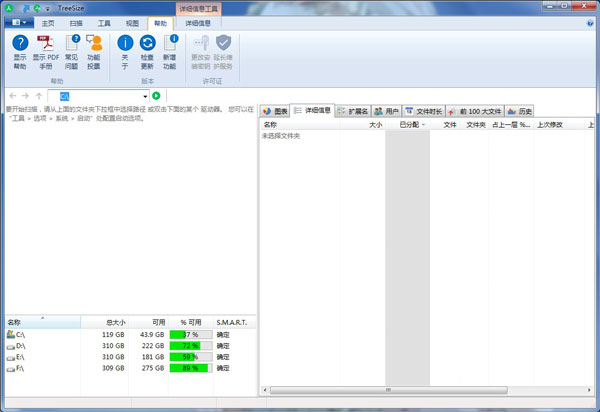Open the 文件时长 view tab
Screen dimensions: 600x412
pos(424,111)
